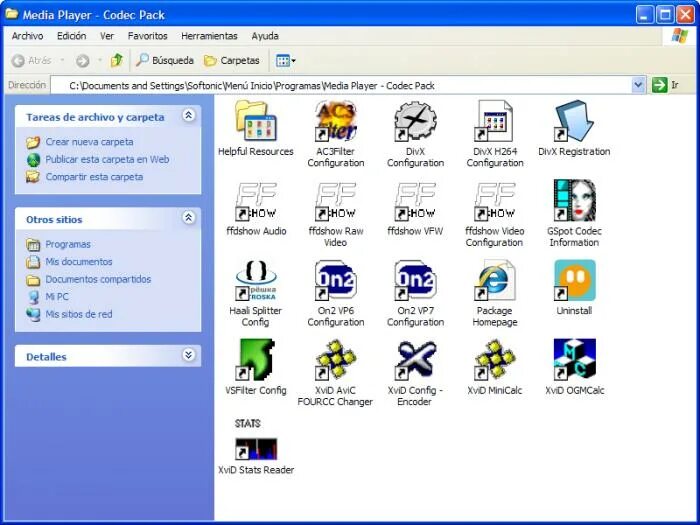Screen dimensions: 700x525
Task: Open the Helpful Resources folder icon
Action: click(x=256, y=121)
